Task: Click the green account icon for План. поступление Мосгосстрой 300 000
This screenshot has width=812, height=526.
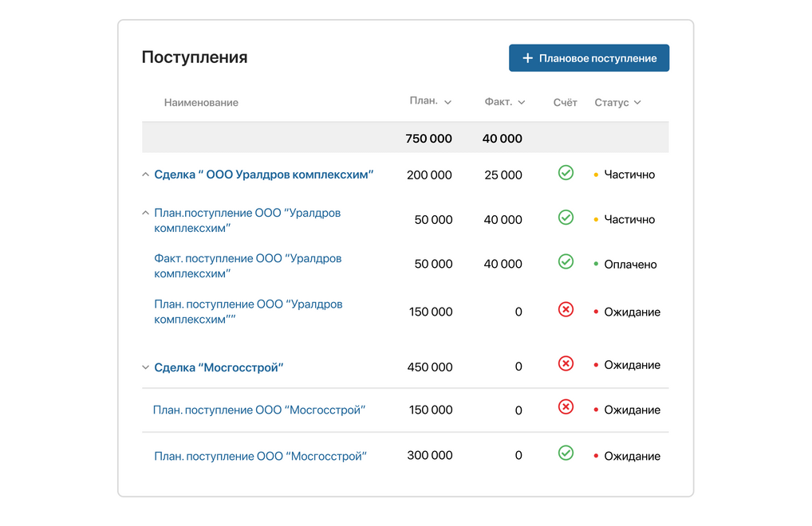Action: coord(566,453)
